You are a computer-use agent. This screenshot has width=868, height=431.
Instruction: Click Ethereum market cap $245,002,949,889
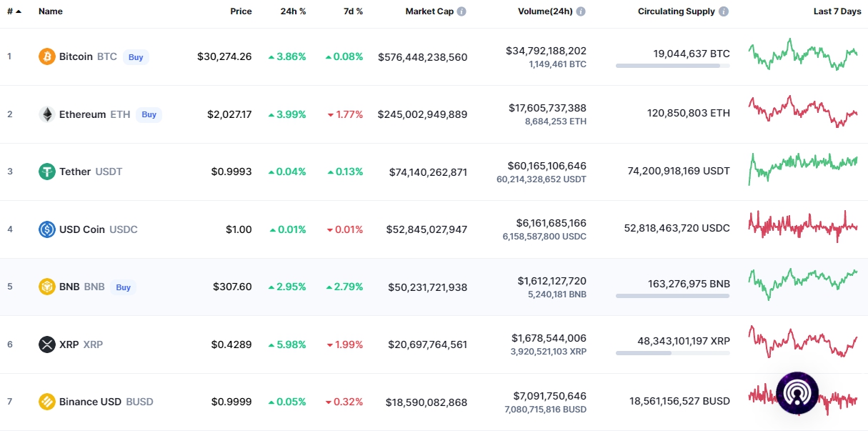pos(423,114)
